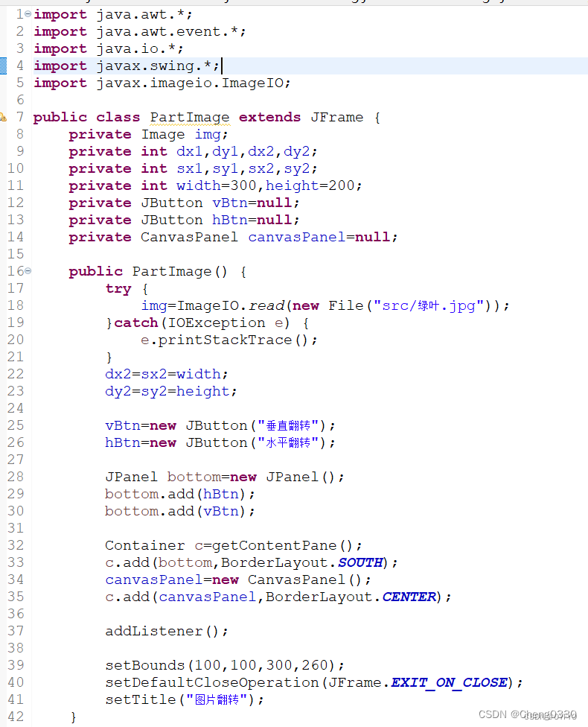The width and height of the screenshot is (588, 727).
Task: Click "ImageIO.read" on line 18
Action: click(231, 306)
